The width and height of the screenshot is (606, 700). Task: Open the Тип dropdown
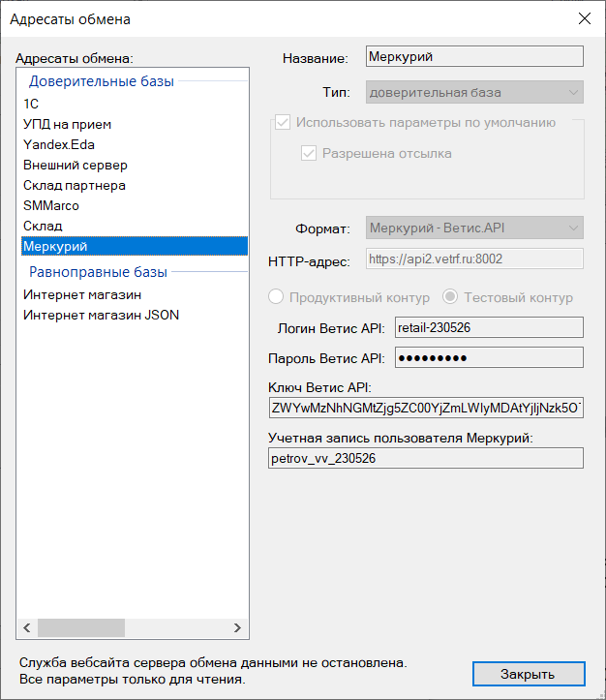(x=474, y=92)
